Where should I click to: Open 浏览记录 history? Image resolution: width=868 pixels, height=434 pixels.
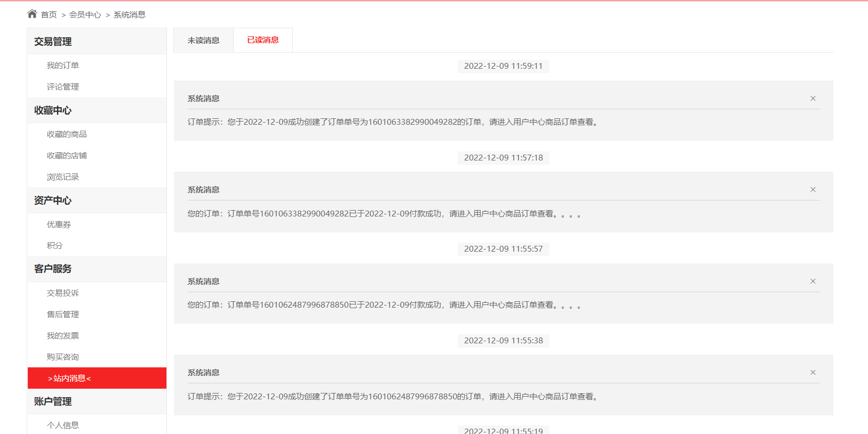point(62,176)
